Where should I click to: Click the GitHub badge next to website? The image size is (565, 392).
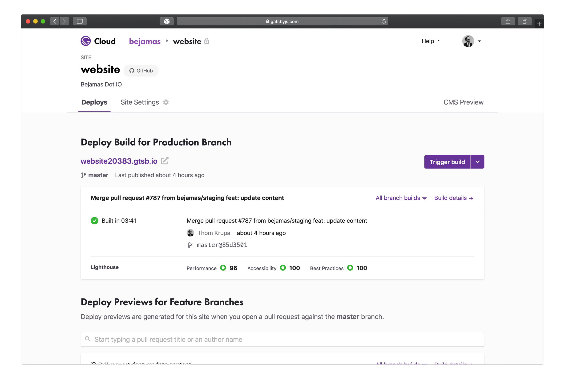click(141, 71)
